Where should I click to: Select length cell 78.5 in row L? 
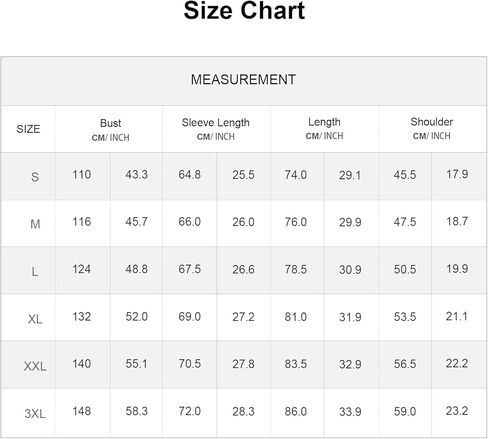pos(296,269)
